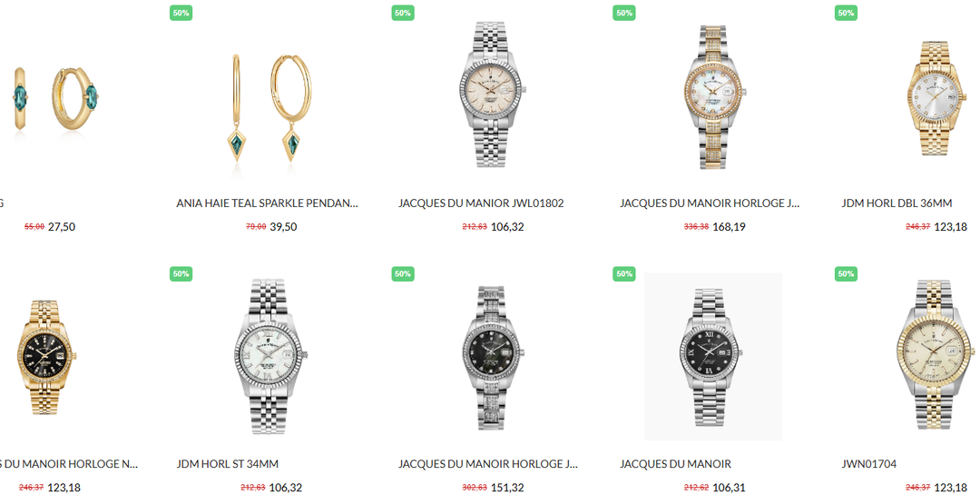Image resolution: width=980 pixels, height=495 pixels.
Task: Follow the JACQUES DU MANIOR JWL01802 link
Action: pyautogui.click(x=481, y=203)
